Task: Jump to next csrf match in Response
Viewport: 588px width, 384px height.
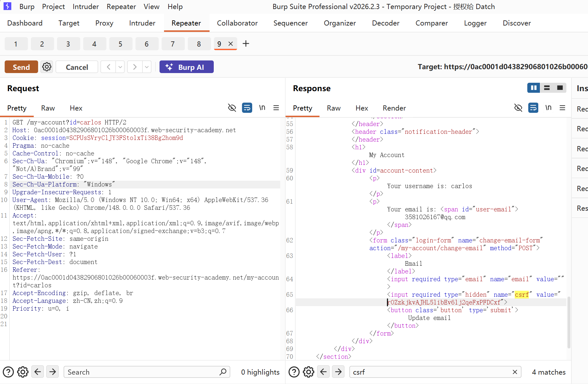Action: click(x=338, y=372)
